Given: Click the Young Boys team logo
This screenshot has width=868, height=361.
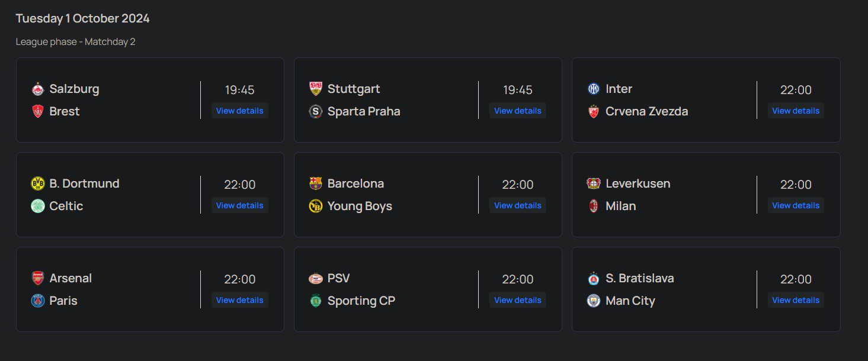Looking at the screenshot, I should (316, 207).
